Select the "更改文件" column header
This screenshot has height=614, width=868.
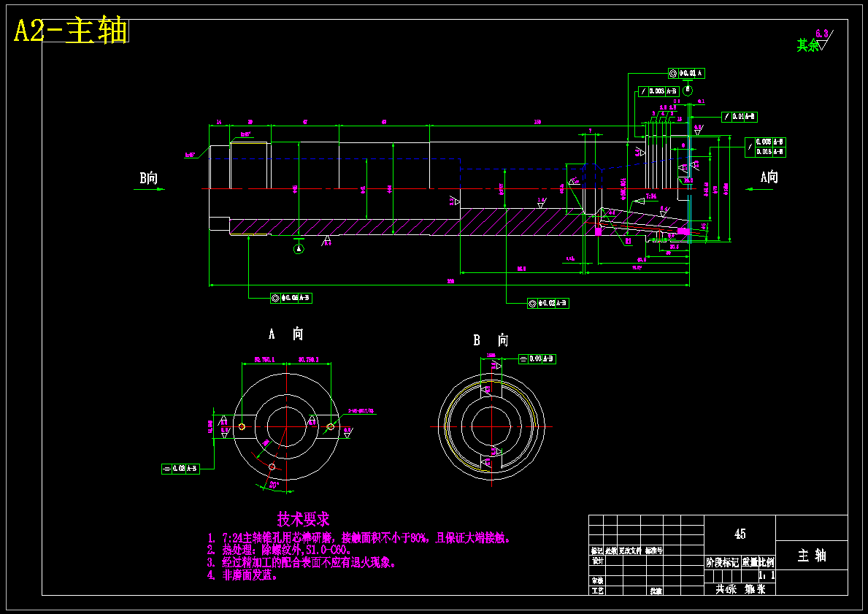pyautogui.click(x=629, y=551)
